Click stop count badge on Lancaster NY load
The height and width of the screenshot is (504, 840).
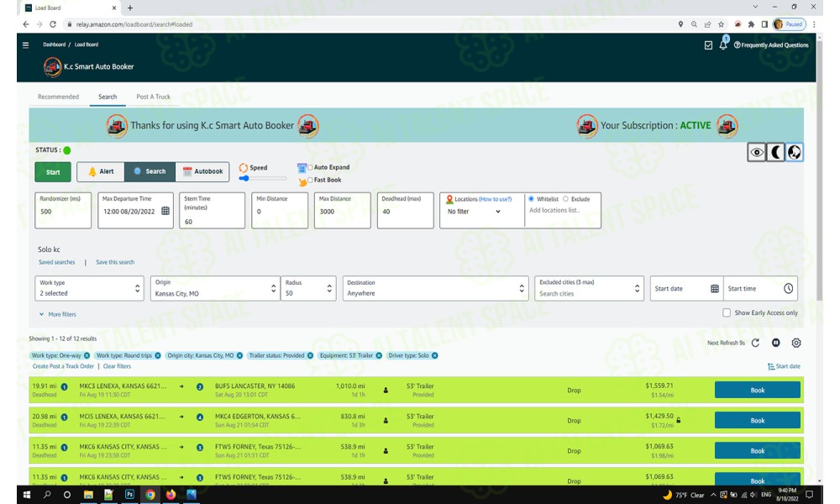(x=200, y=386)
